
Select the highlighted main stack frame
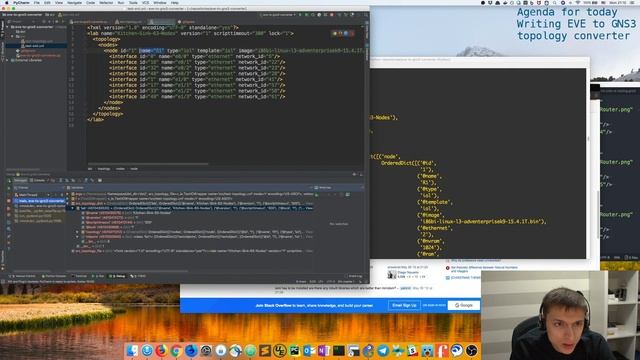[x=40, y=201]
